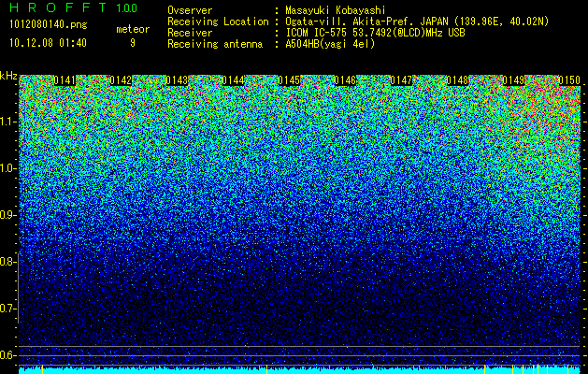Click the 0.8 kHz axis label
This screenshot has width=588, height=374.
point(7,262)
